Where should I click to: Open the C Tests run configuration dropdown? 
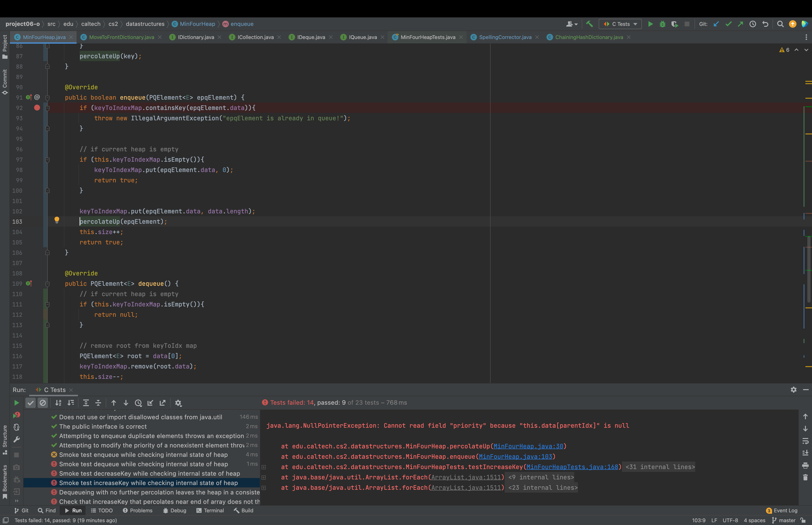[x=621, y=24]
